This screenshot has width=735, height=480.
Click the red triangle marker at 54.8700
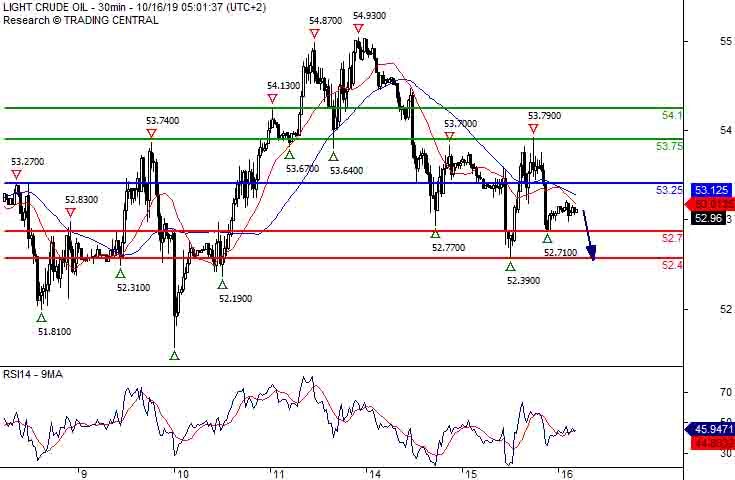point(315,34)
